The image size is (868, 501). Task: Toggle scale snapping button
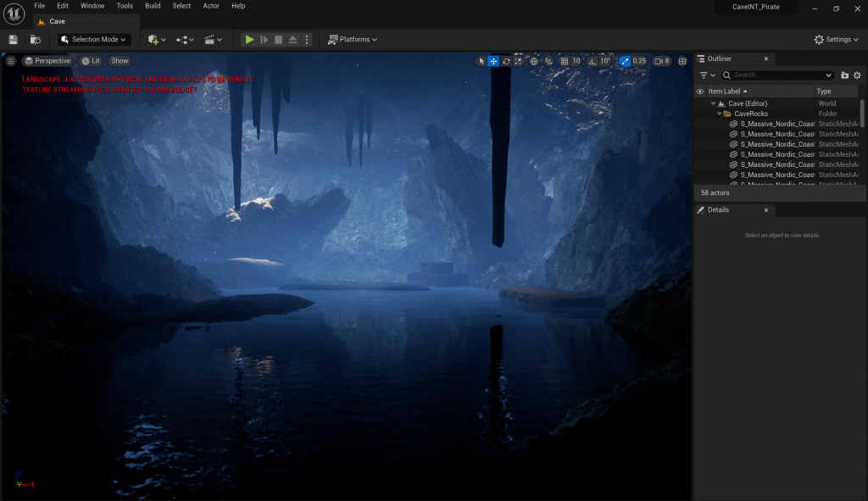(625, 61)
